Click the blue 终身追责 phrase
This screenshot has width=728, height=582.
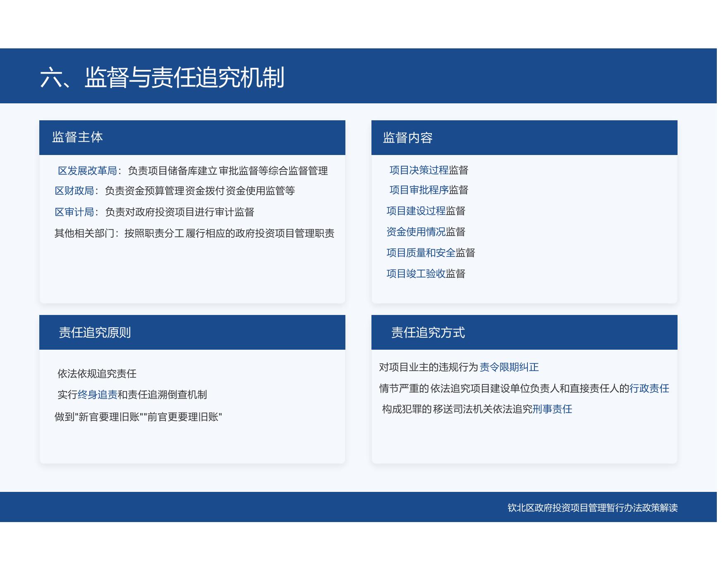(x=97, y=395)
